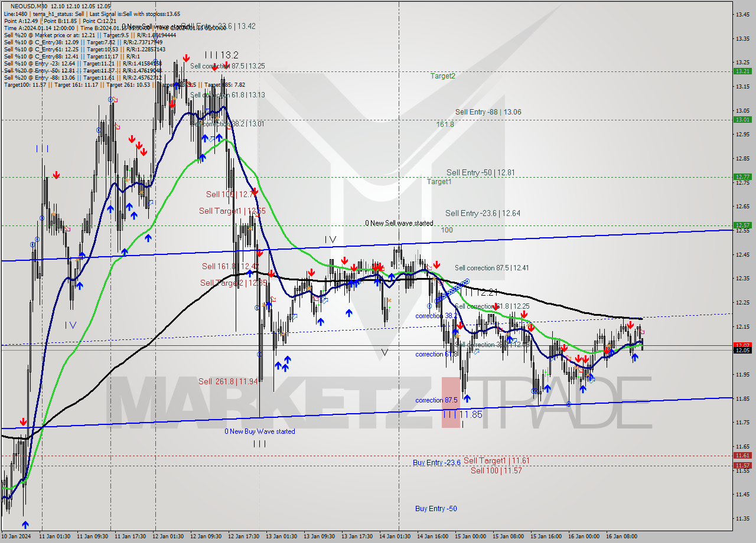
Task: Click the blue 'correction 61.8' label
Action: tap(436, 354)
